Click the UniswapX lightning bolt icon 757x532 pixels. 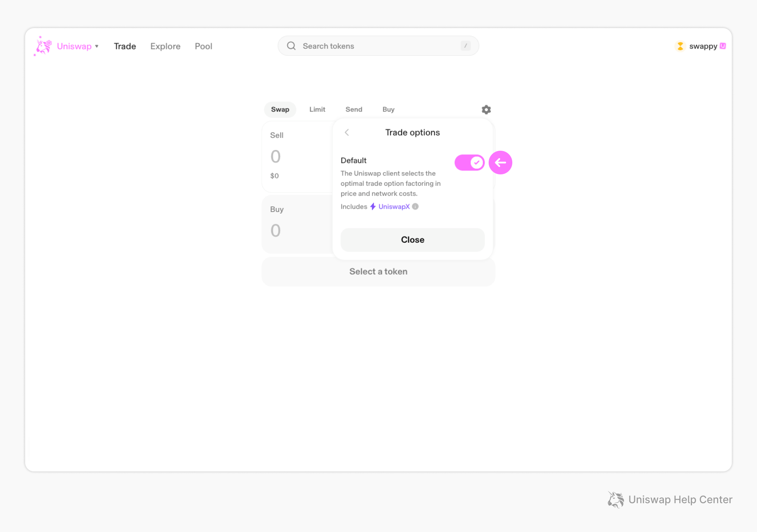(373, 207)
